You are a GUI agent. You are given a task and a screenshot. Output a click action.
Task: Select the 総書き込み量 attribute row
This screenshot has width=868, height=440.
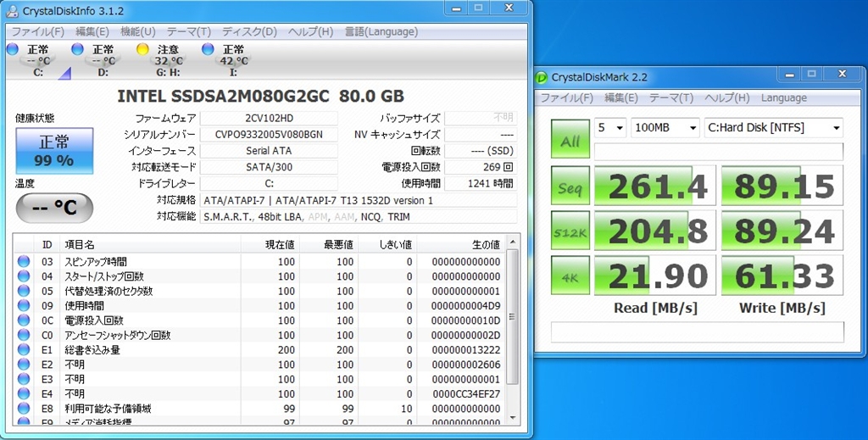(259, 350)
